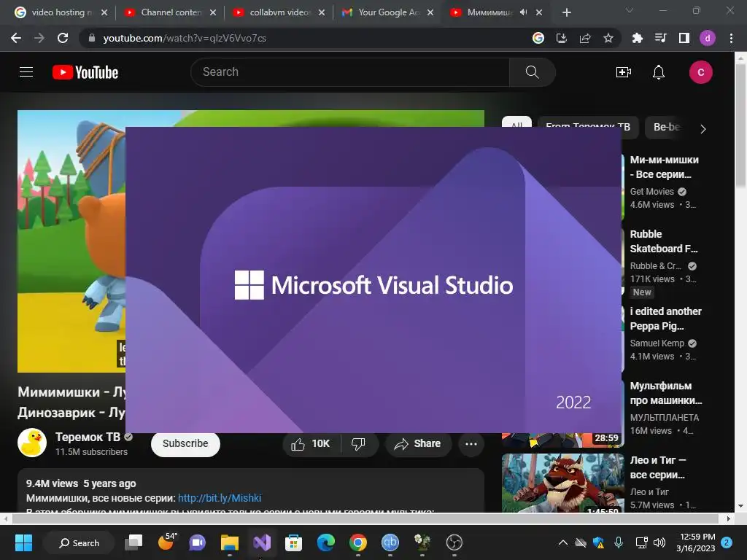The image size is (747, 560).
Task: Open Microsoft Edge from the taskbar
Action: point(326,542)
